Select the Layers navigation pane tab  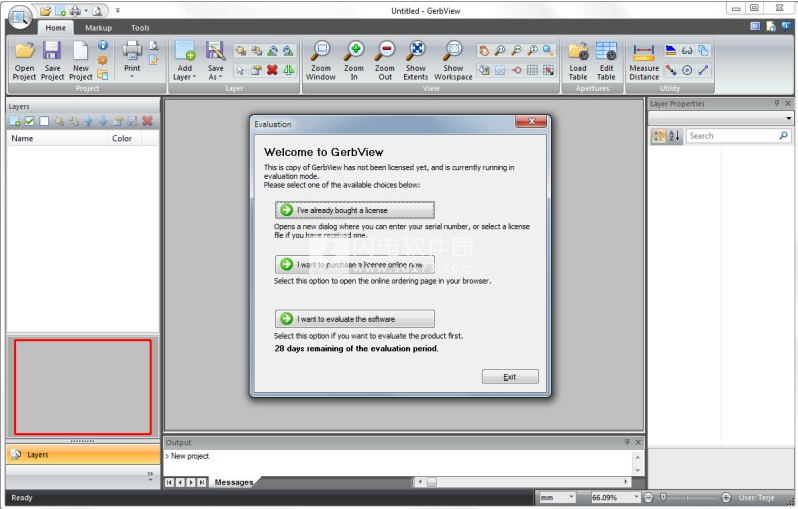pyautogui.click(x=82, y=455)
